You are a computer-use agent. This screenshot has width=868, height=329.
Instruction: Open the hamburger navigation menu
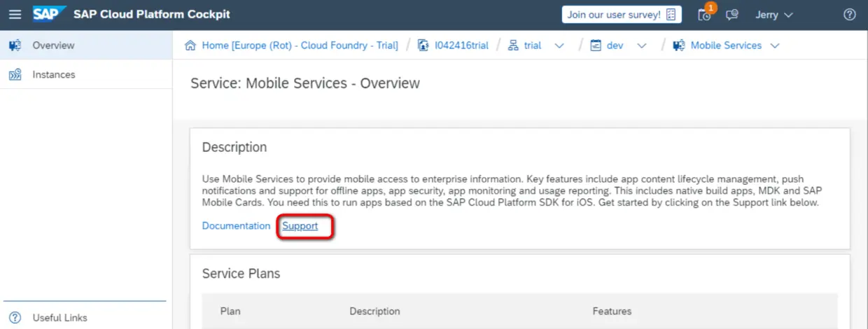click(x=15, y=15)
